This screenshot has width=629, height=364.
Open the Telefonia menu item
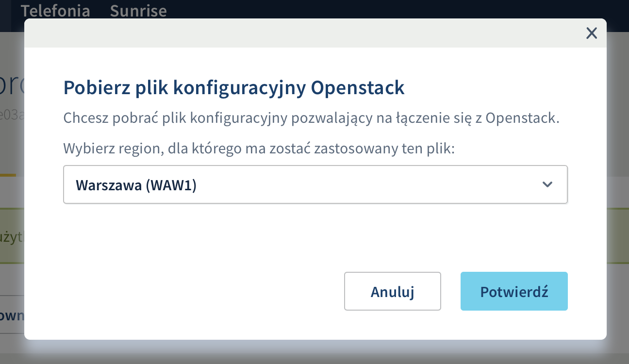point(56,11)
